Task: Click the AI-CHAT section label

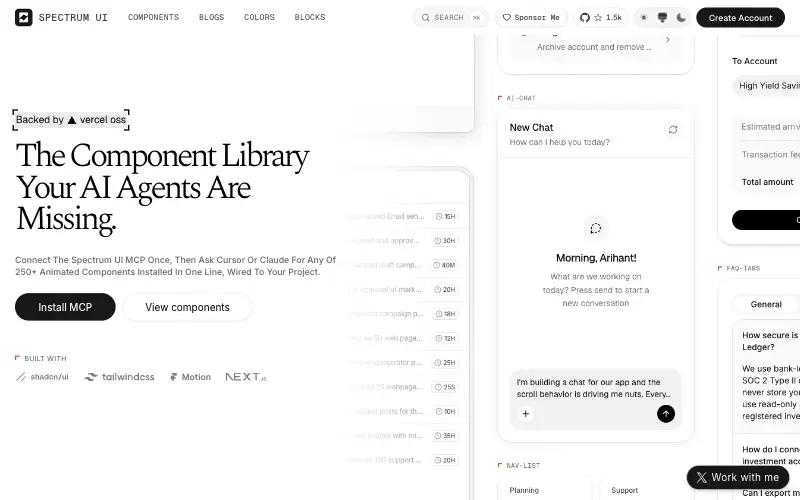Action: point(521,98)
